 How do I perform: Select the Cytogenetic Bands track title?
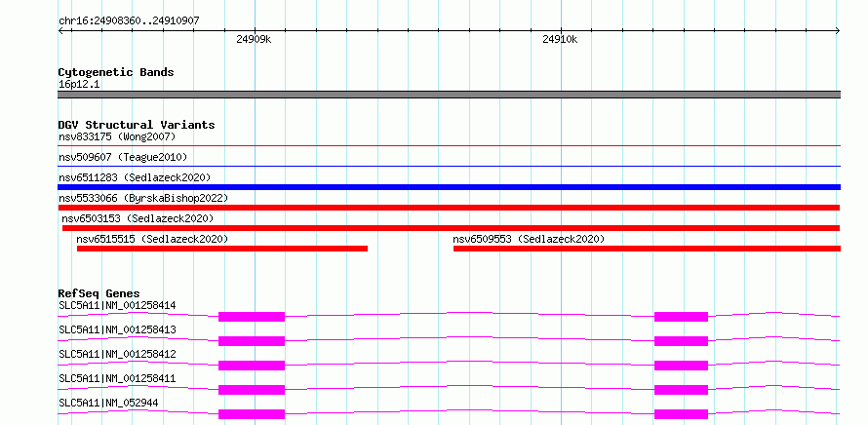click(116, 72)
